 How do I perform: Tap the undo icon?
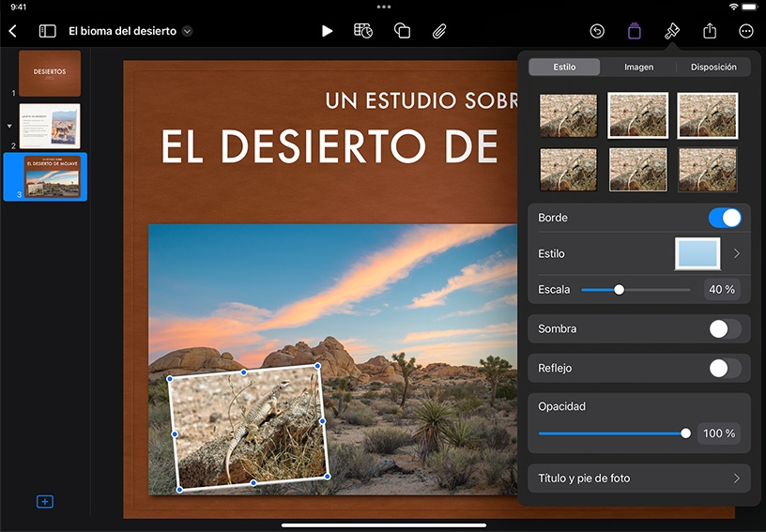coord(597,31)
